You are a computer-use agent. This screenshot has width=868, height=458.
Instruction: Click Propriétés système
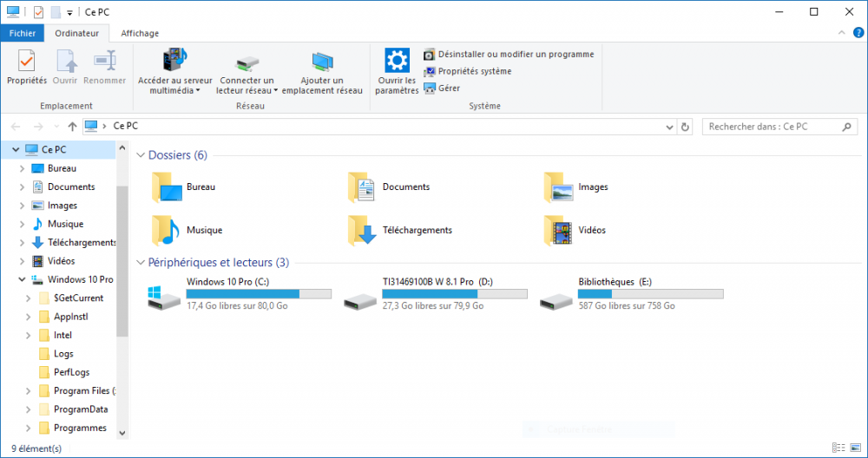pos(474,71)
